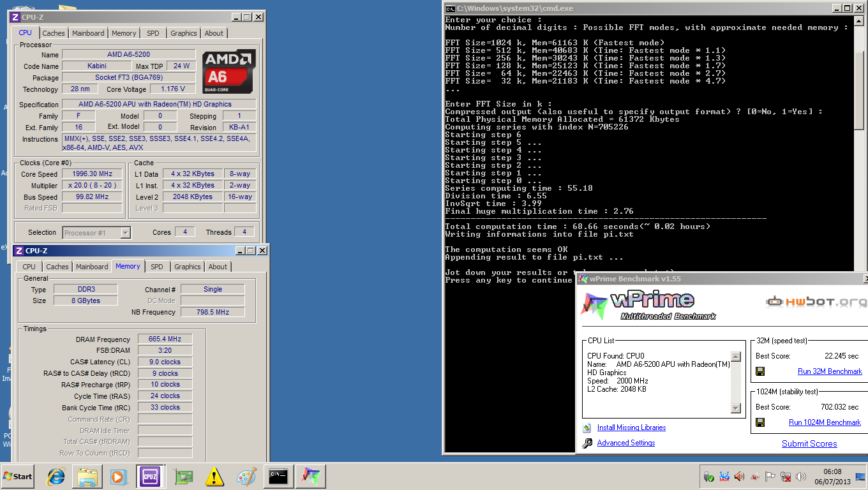Click the yellow warning triangle taskbar icon
Screen dimensions: 868x490
click(215, 476)
